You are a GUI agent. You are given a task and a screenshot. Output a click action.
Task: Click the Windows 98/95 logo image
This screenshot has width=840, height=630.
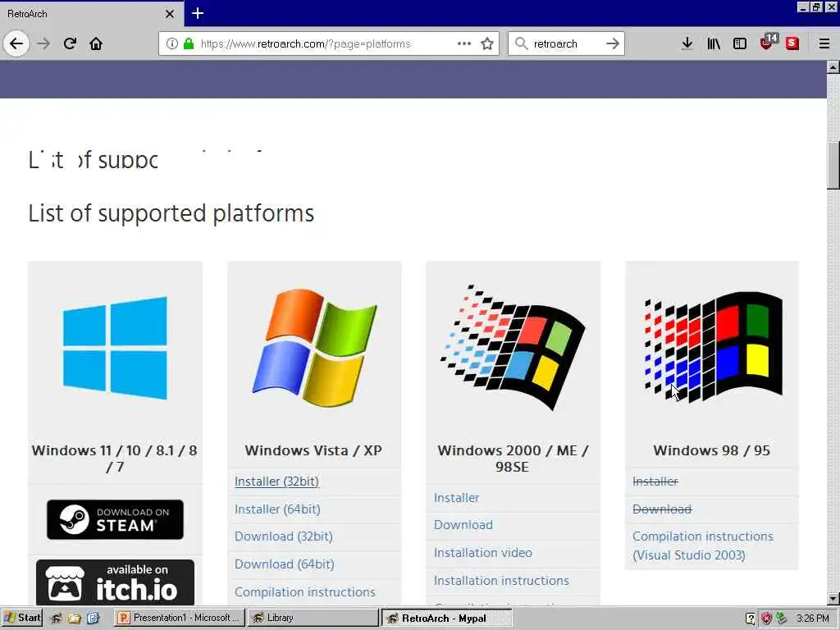(713, 347)
